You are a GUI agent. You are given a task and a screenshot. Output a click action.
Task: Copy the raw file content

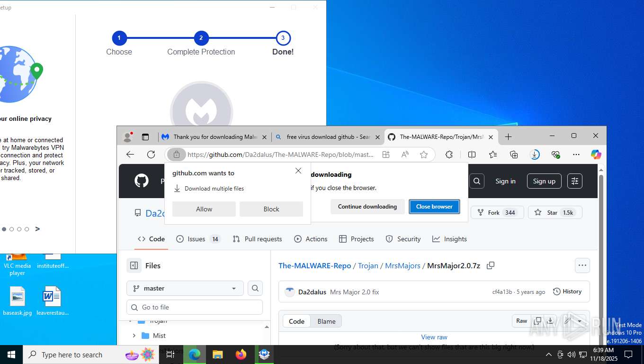coord(537,321)
